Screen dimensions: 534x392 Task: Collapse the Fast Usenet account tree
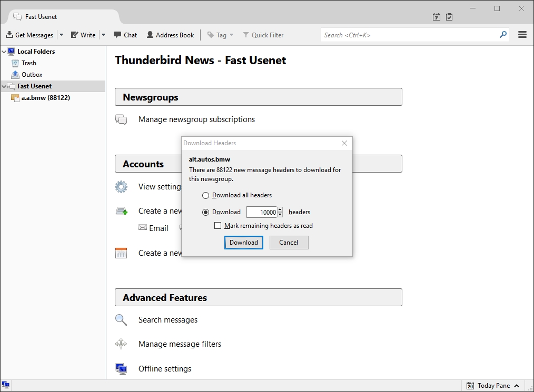pos(4,86)
